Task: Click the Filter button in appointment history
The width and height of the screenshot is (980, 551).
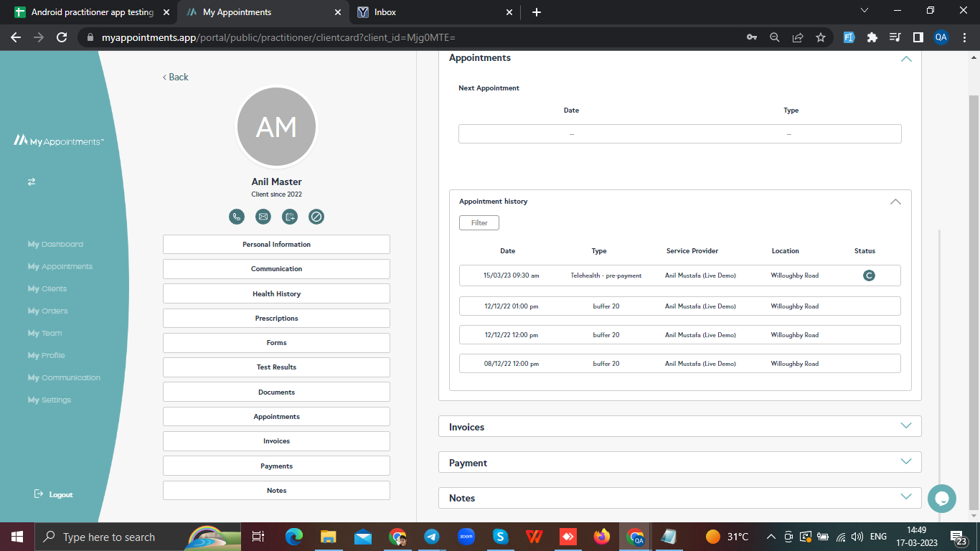Action: point(479,223)
